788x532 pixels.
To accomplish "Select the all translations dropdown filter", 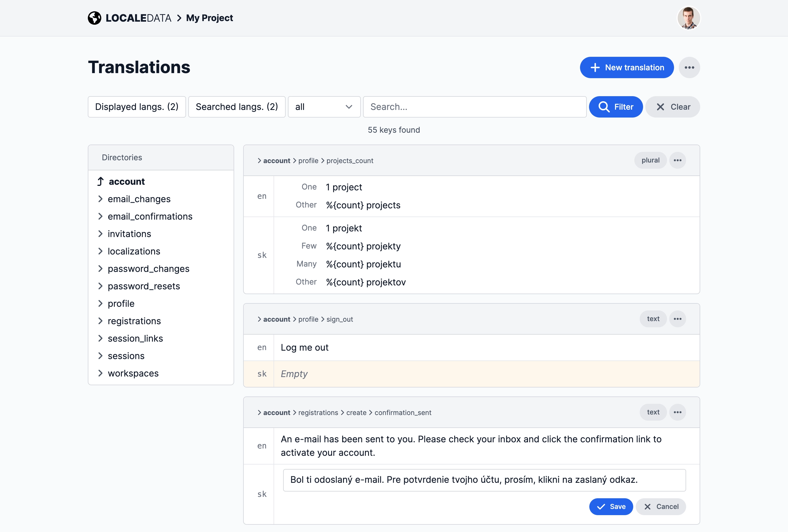I will tap(323, 107).
